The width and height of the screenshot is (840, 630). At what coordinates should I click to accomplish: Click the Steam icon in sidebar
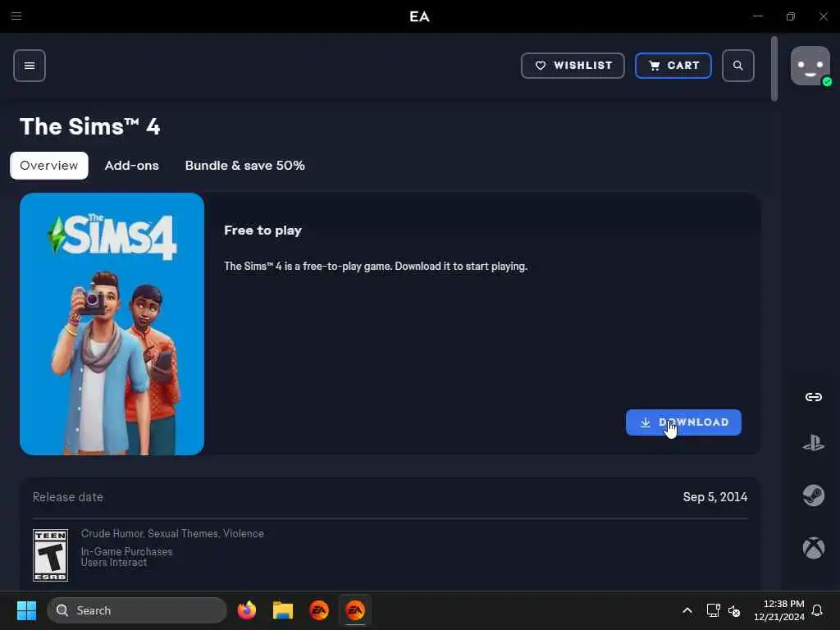(814, 495)
